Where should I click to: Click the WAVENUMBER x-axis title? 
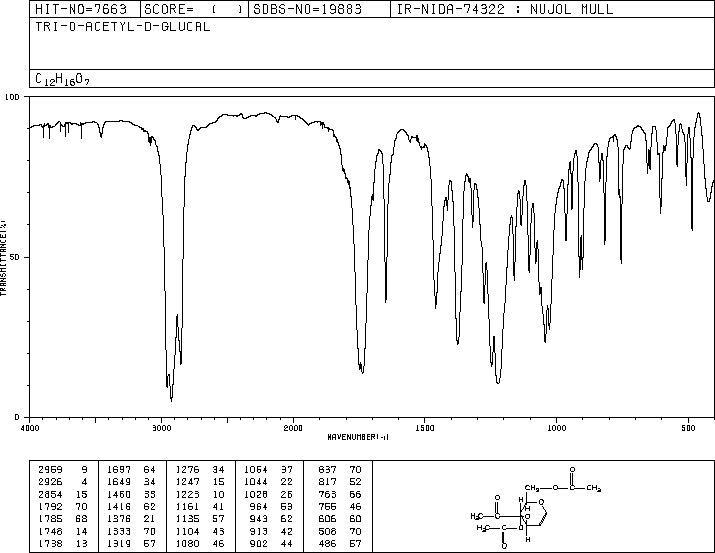click(358, 437)
